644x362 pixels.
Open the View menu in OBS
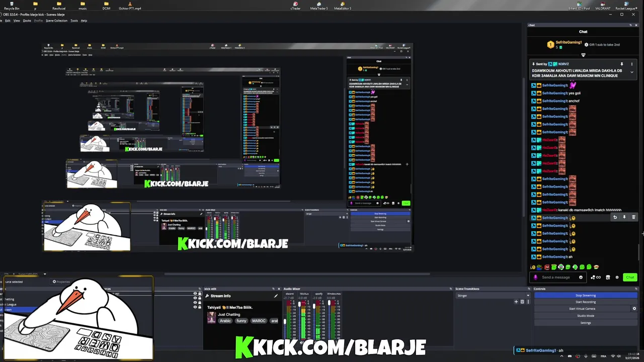coord(17,21)
